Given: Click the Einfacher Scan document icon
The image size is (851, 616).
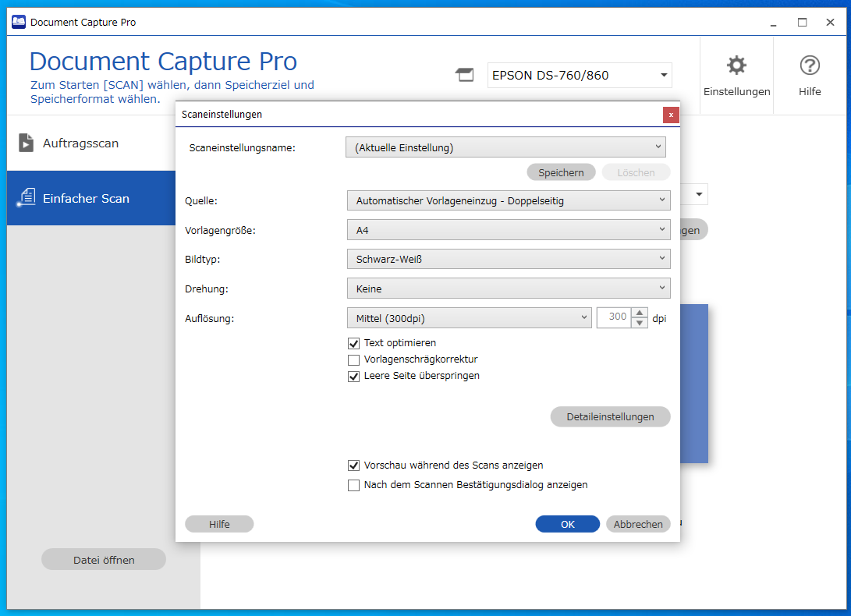Looking at the screenshot, I should point(26,198).
